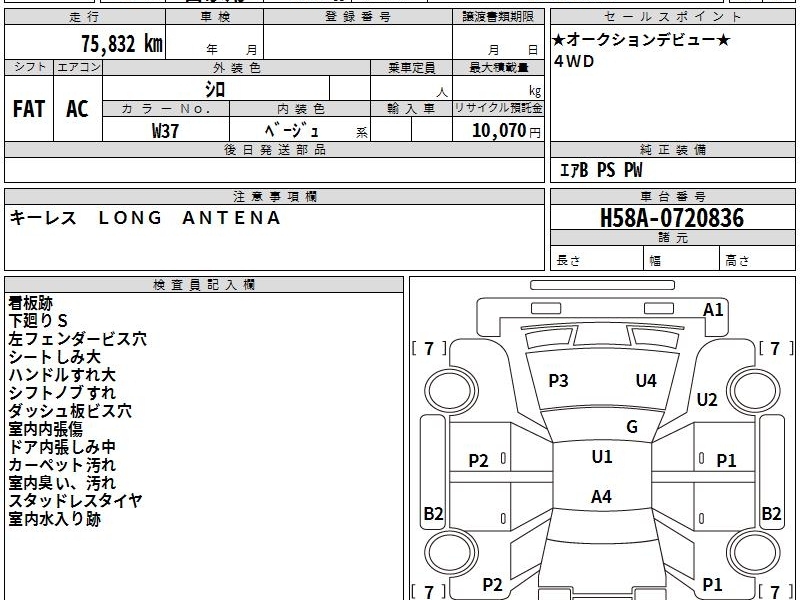Click the P1 mark on rear-right quarter
This screenshot has height=600, width=800.
coord(712,585)
